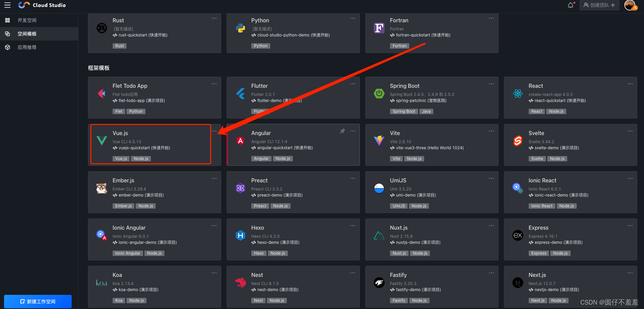Click the Vite logo icon
644x309 pixels.
pos(379,140)
